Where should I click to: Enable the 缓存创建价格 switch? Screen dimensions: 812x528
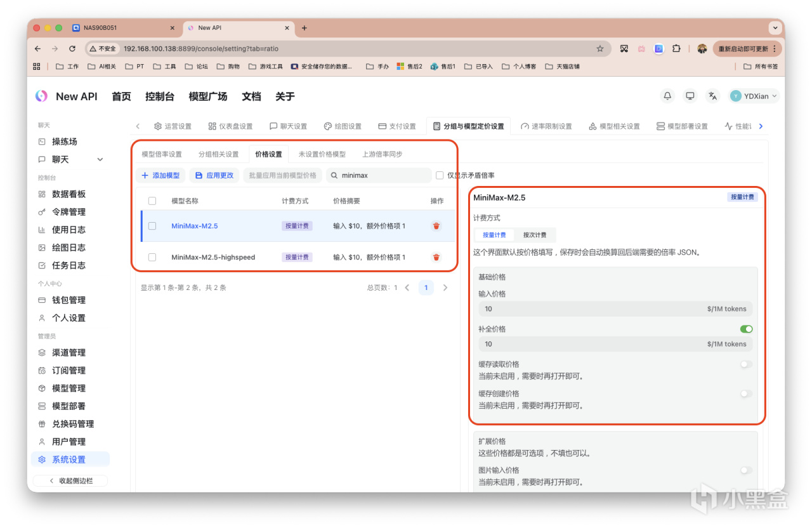point(746,393)
